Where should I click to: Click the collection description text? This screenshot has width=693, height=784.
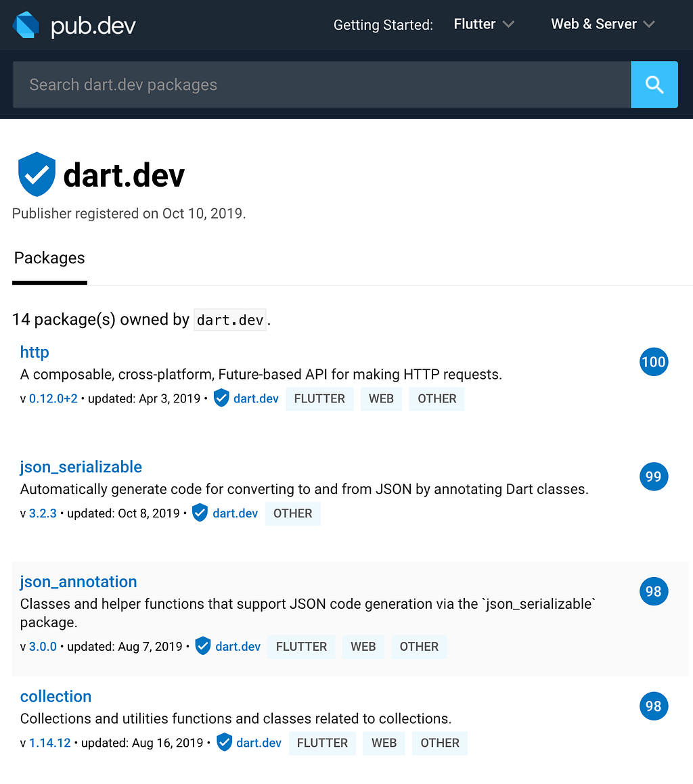[x=236, y=718]
